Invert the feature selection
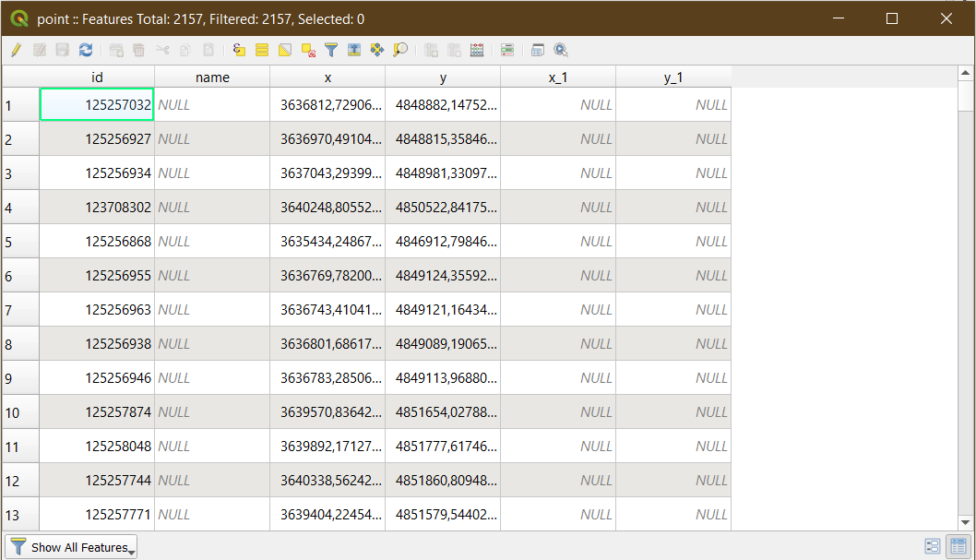The height and width of the screenshot is (560, 976). pos(285,50)
